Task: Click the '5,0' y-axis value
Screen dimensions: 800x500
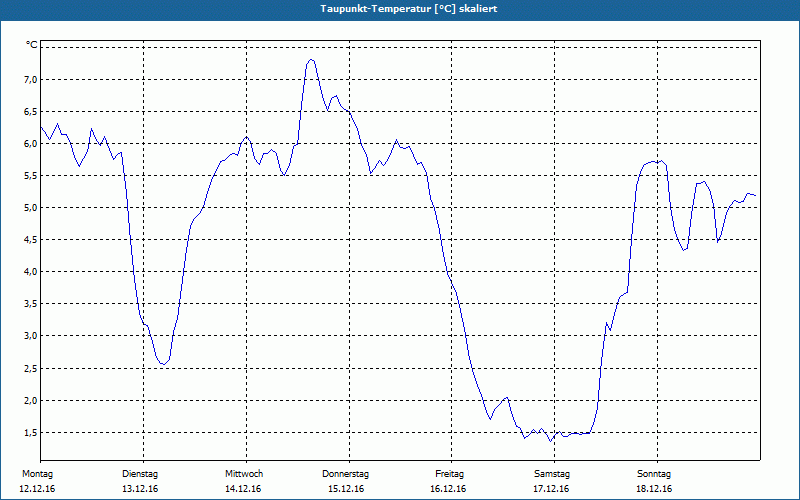Action: tap(31, 208)
